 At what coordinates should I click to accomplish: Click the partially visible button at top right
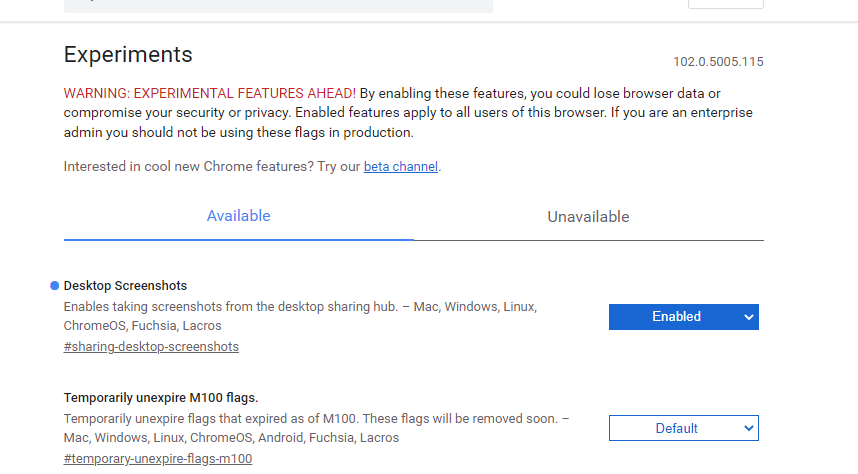[x=725, y=3]
